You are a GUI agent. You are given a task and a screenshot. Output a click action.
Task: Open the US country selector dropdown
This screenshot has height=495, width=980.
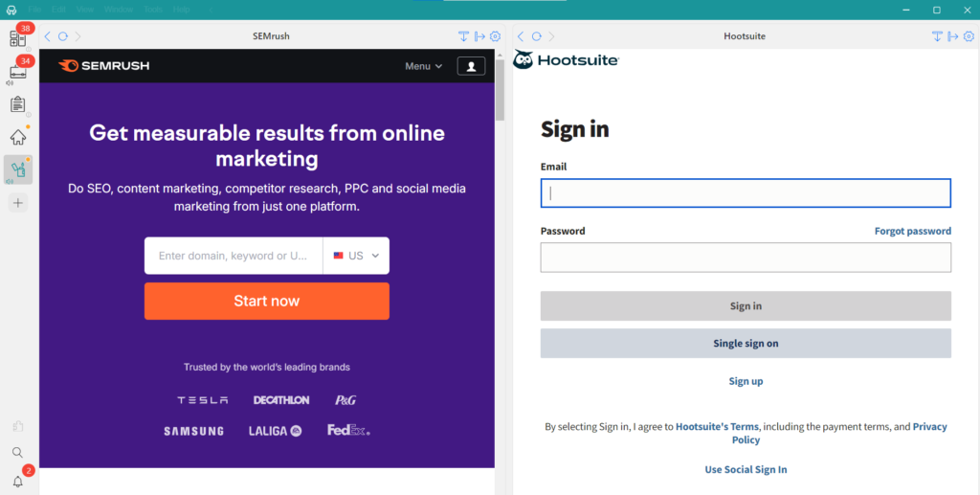point(356,256)
